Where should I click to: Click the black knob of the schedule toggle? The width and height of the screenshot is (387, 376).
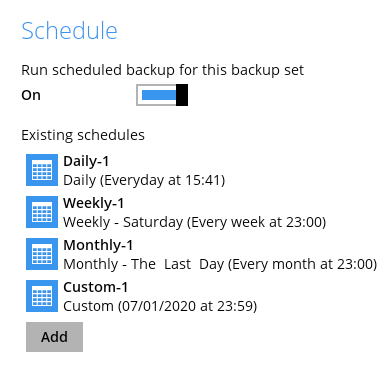[x=182, y=95]
